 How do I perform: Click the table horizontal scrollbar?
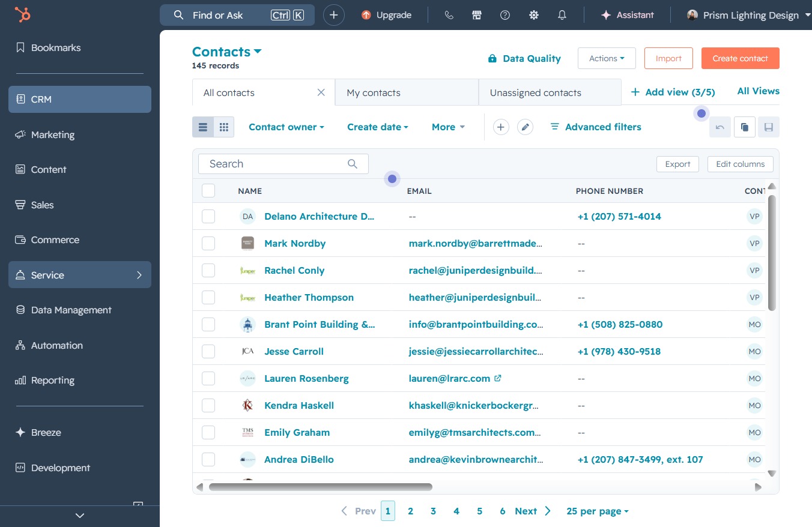point(320,487)
